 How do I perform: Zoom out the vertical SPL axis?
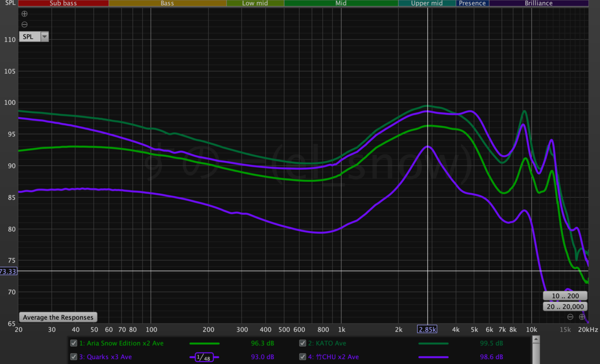(x=24, y=24)
